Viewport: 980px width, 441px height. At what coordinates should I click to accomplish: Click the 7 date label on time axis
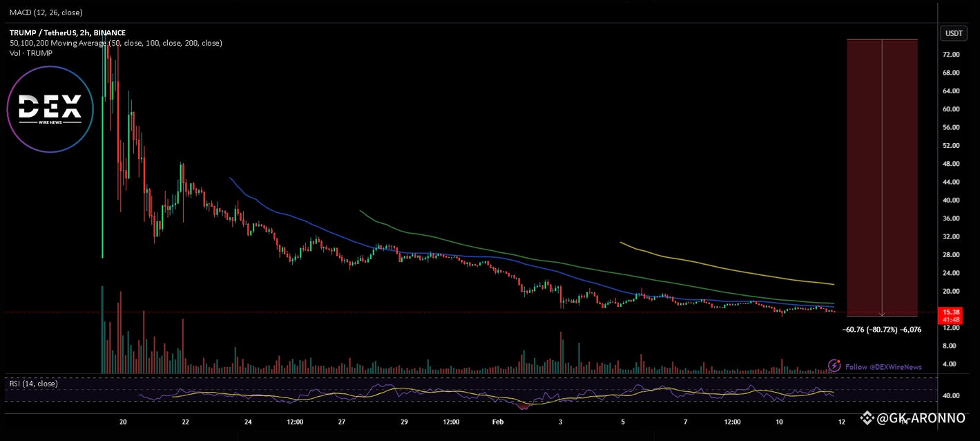point(685,421)
